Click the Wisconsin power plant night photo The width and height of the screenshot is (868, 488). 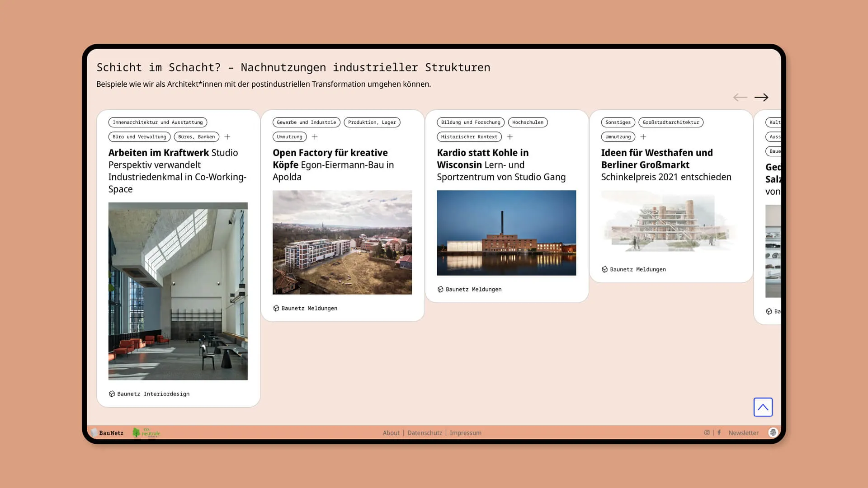506,233
